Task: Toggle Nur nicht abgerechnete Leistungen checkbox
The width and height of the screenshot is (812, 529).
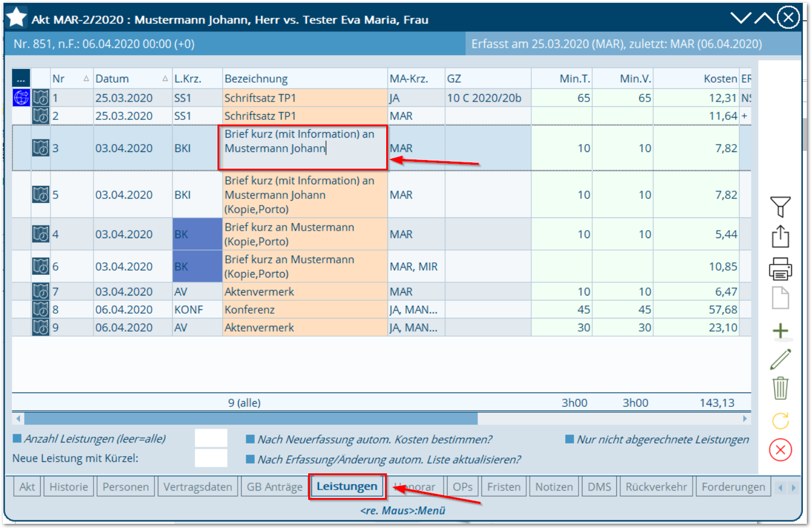Action: [570, 439]
